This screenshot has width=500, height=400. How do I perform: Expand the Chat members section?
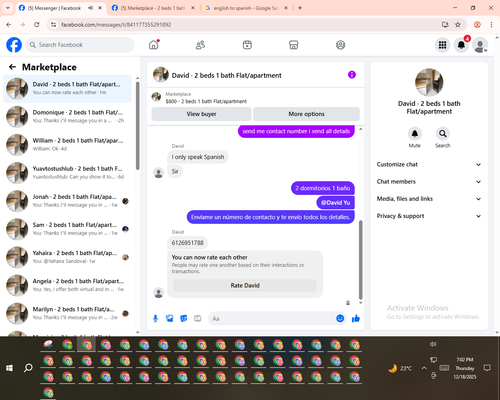(x=429, y=182)
